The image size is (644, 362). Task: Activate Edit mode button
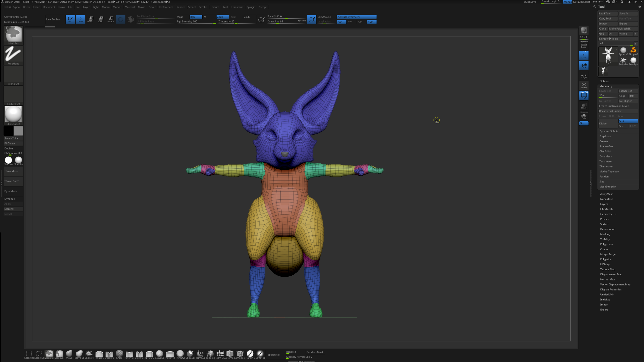[70, 19]
